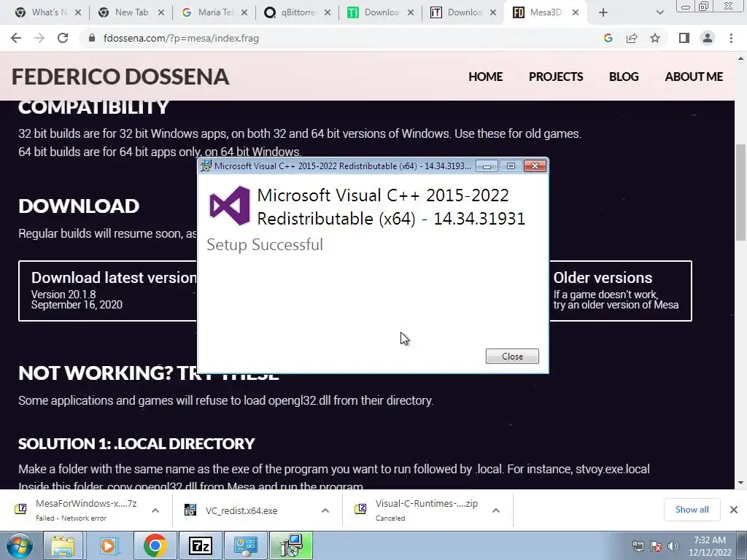747x560 pixels.
Task: Click the Older versions box
Action: tap(620, 291)
